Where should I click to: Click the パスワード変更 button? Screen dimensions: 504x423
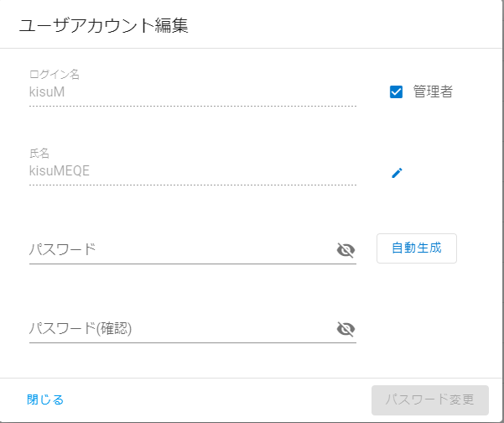click(430, 400)
